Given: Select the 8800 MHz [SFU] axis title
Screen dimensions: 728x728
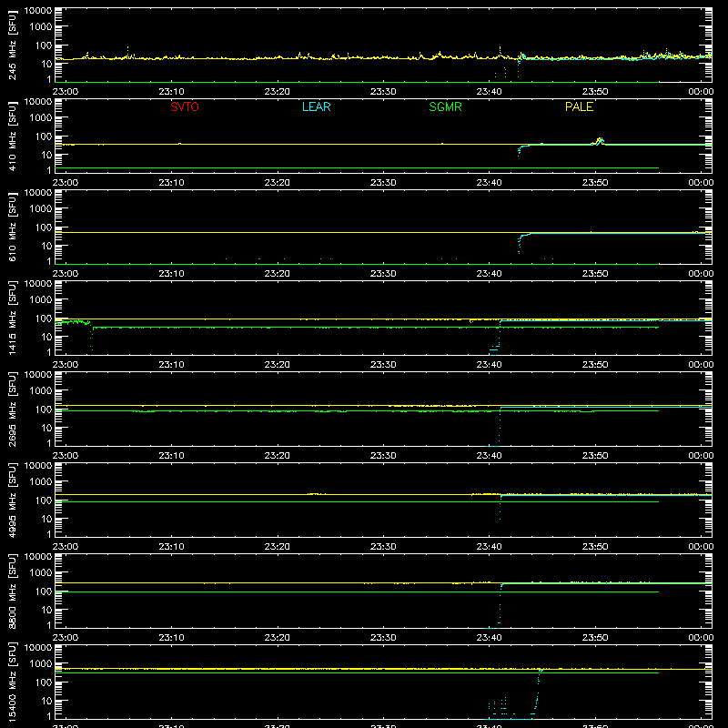Looking at the screenshot, I should point(13,591).
